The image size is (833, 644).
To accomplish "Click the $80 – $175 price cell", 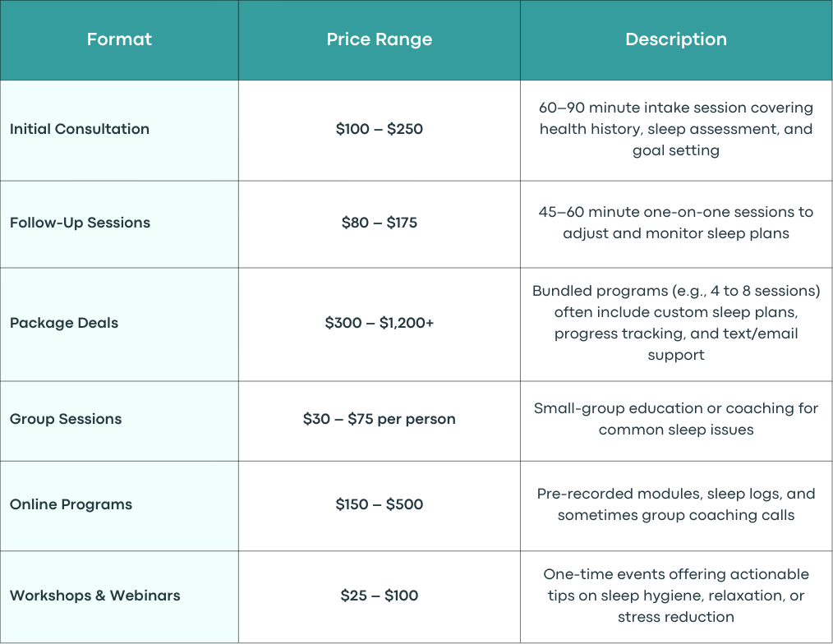I will click(x=380, y=223).
